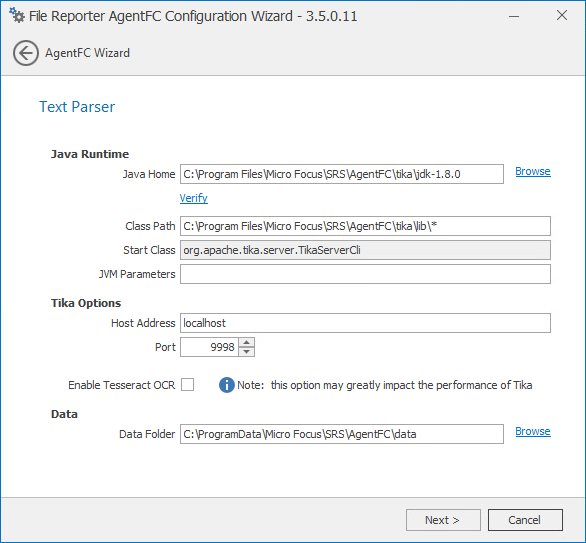Edit the Data Folder path field
Screen dimensions: 586x543
click(342, 434)
